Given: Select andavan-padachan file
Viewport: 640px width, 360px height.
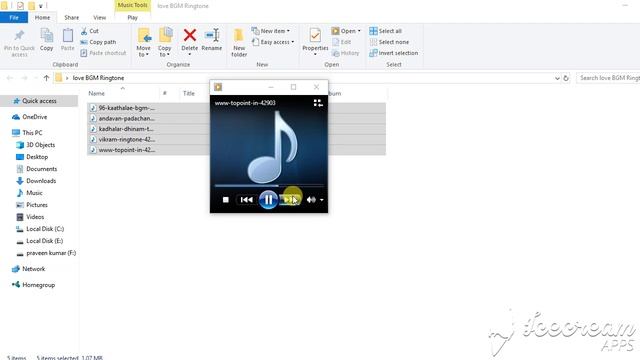Looking at the screenshot, I should pos(127,118).
